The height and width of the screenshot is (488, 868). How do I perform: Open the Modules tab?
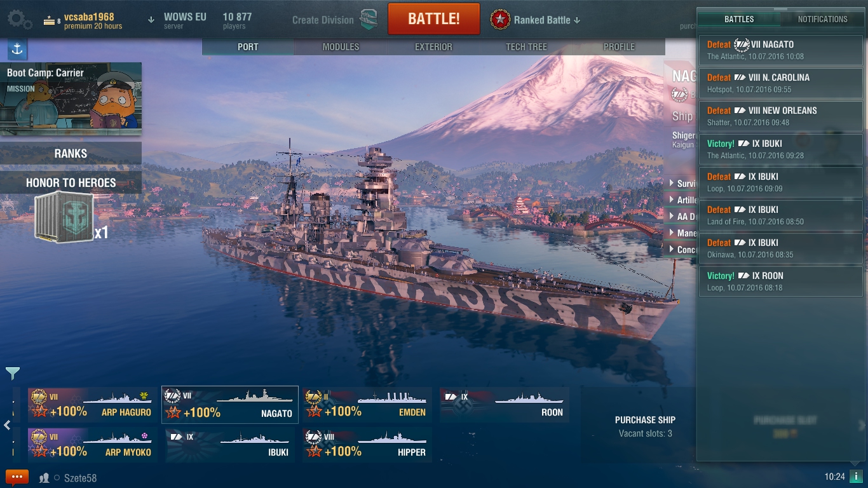point(341,47)
